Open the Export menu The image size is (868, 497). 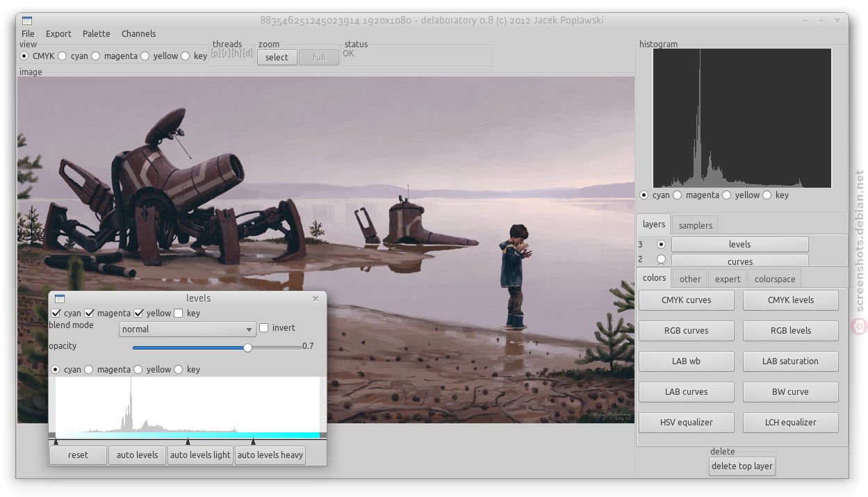click(x=58, y=33)
